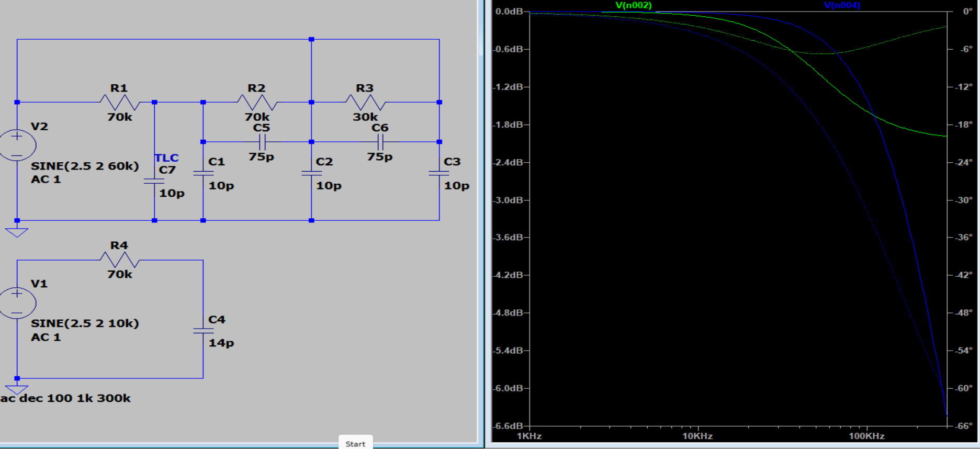Click the V2 voltage source symbol

pos(17,145)
